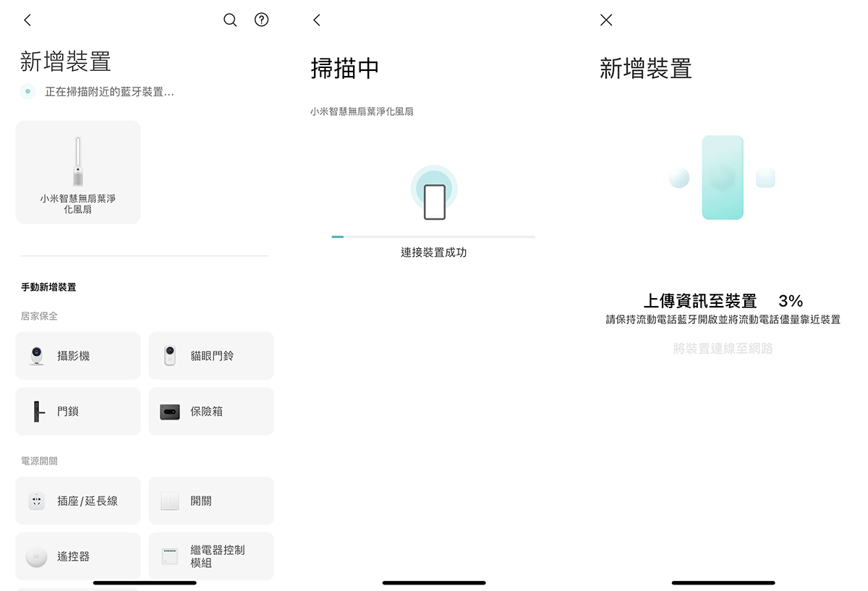
Task: Choose 保險箱 safe device type
Action: pos(211,412)
